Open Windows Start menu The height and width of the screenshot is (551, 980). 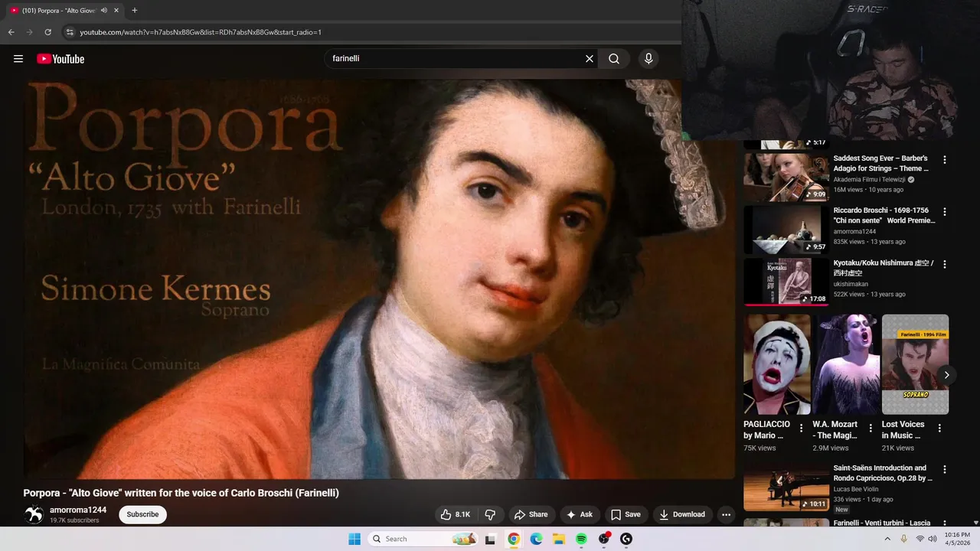coord(354,539)
